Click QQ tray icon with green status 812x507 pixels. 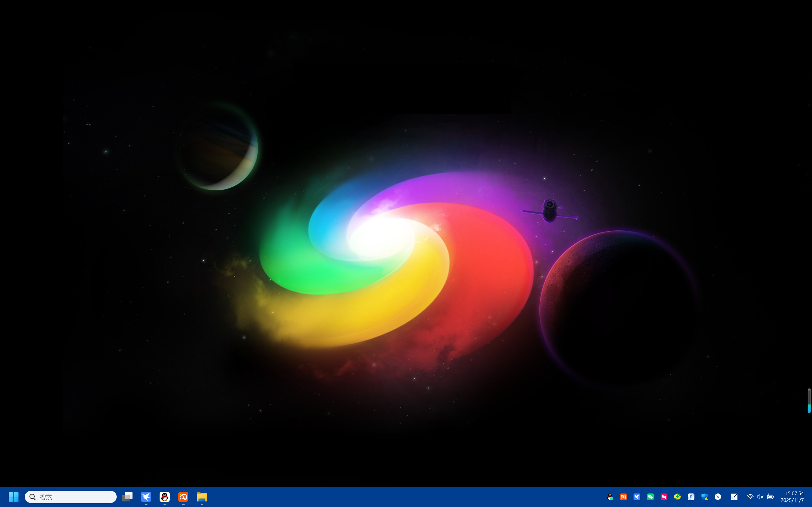tap(610, 497)
